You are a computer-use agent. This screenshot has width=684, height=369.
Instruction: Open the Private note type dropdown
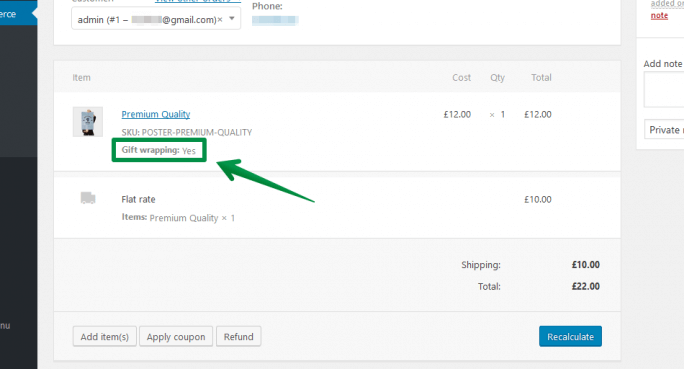[664, 130]
